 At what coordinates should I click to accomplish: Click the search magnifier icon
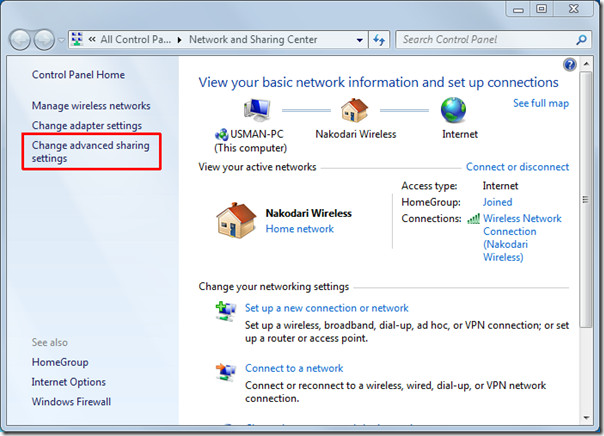click(582, 40)
